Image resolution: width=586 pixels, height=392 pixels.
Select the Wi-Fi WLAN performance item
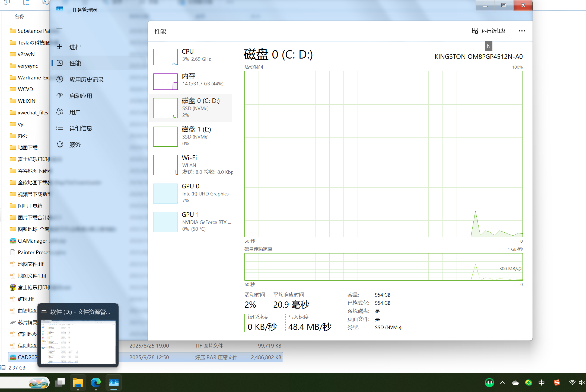point(191,165)
